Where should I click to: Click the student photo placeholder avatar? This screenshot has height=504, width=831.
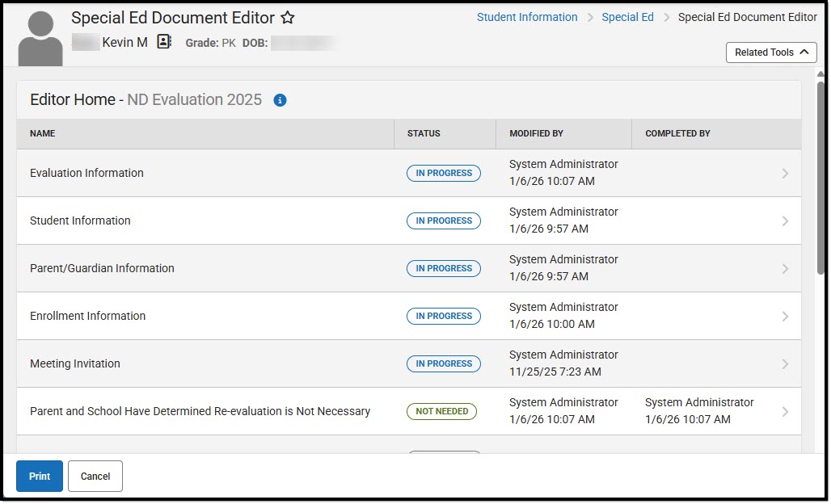point(39,38)
